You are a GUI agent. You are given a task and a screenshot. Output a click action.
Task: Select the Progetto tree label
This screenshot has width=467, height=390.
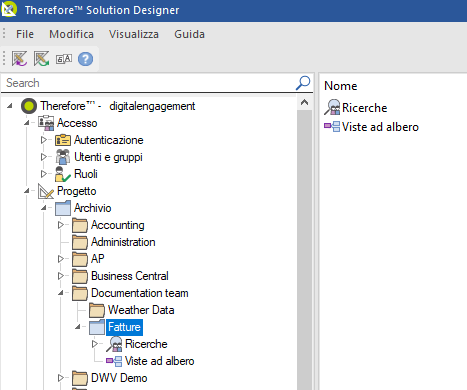(x=77, y=191)
